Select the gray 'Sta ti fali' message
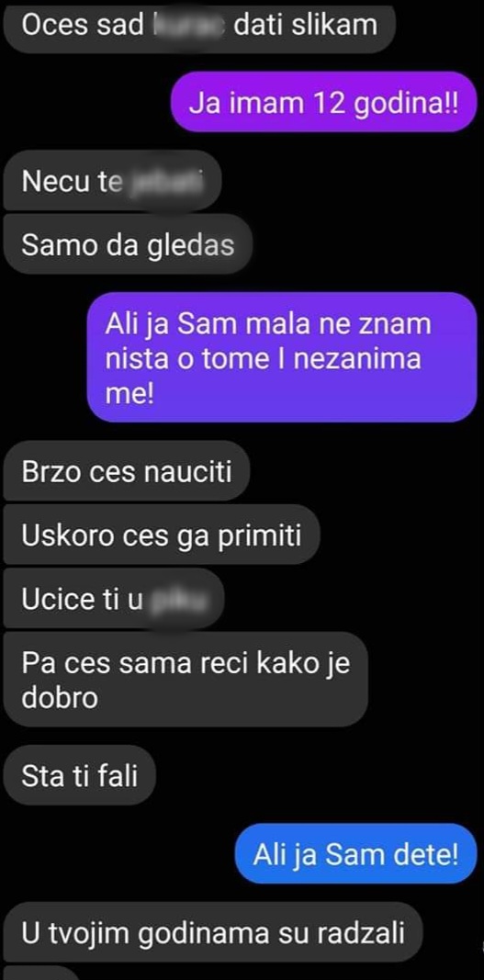Viewport: 484px width, 980px height. [79, 775]
